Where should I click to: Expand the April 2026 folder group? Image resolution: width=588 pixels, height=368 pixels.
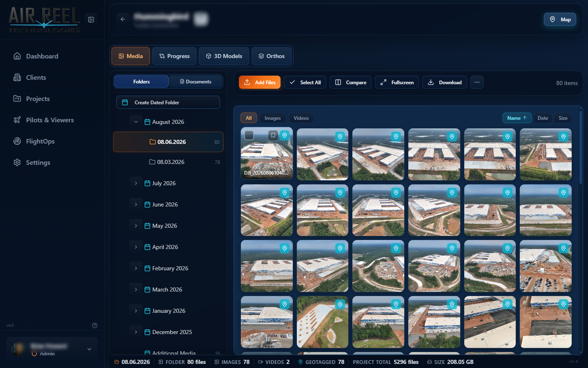(136, 247)
